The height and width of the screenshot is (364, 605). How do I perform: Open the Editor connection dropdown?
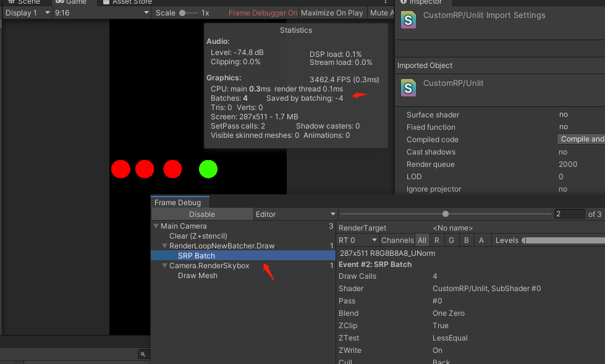click(295, 214)
